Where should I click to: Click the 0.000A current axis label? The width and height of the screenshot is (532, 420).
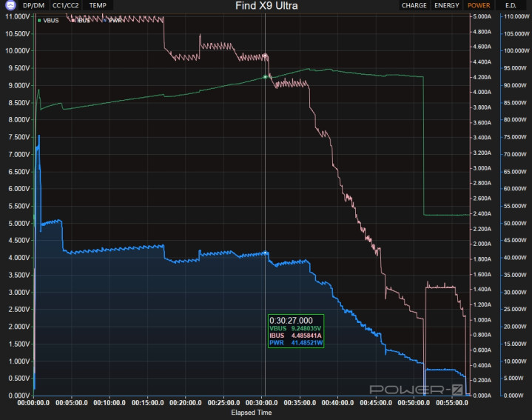(482, 396)
